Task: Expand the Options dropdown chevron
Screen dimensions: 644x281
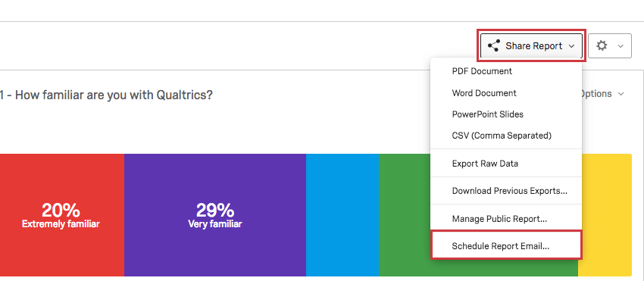Action: 621,94
